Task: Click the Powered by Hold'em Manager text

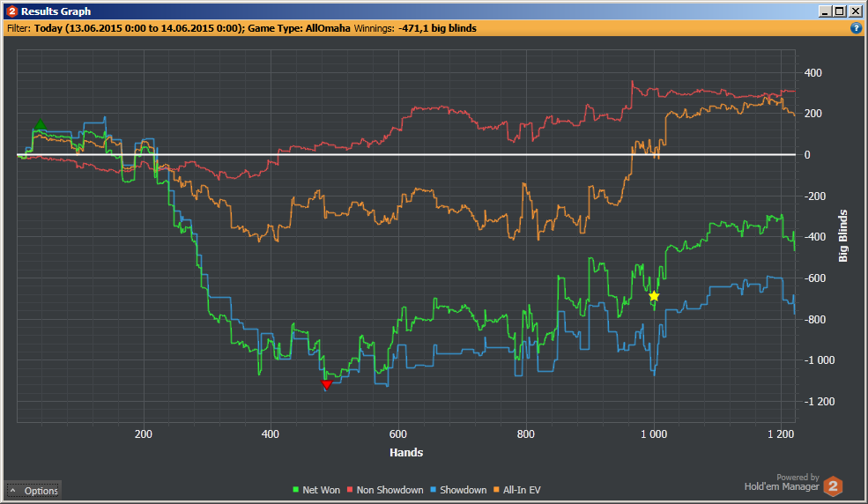Action: (x=782, y=483)
